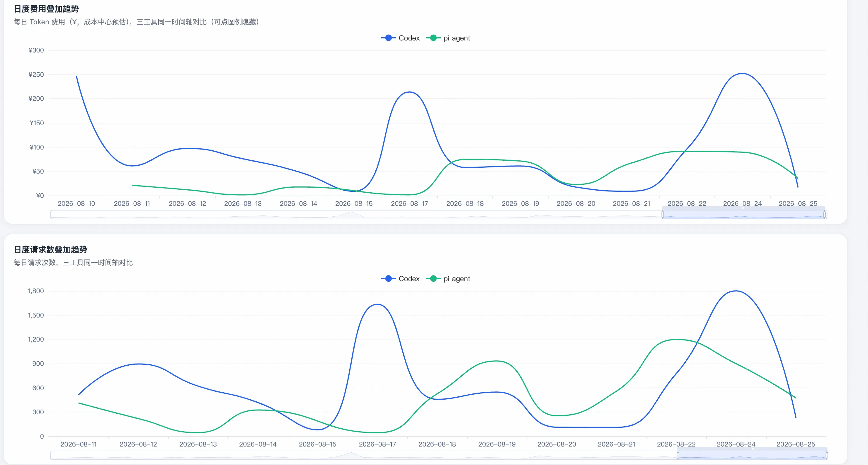Click the ¥250 axis label
Image resolution: width=868 pixels, height=465 pixels.
36,74
